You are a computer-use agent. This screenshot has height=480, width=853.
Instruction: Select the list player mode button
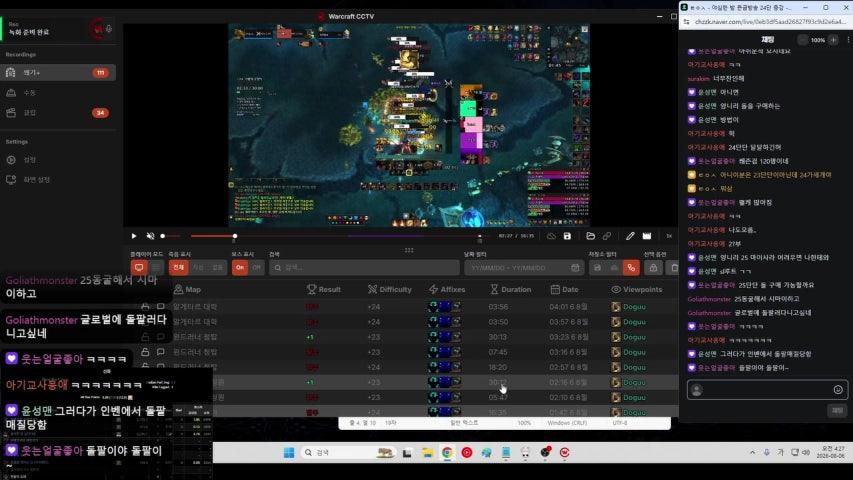click(x=156, y=267)
